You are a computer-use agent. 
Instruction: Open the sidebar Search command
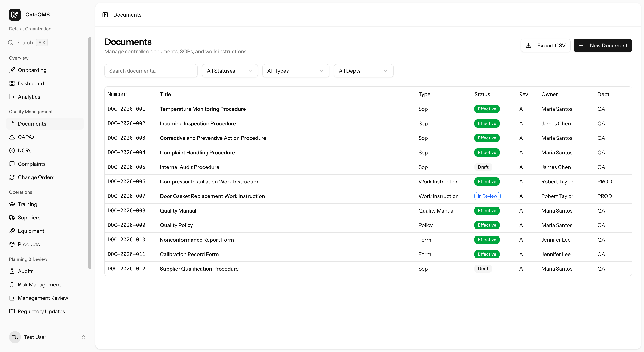click(28, 42)
